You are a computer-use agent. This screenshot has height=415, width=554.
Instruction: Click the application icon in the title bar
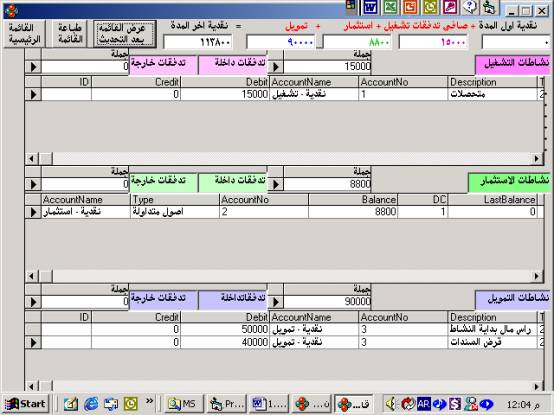point(11,11)
